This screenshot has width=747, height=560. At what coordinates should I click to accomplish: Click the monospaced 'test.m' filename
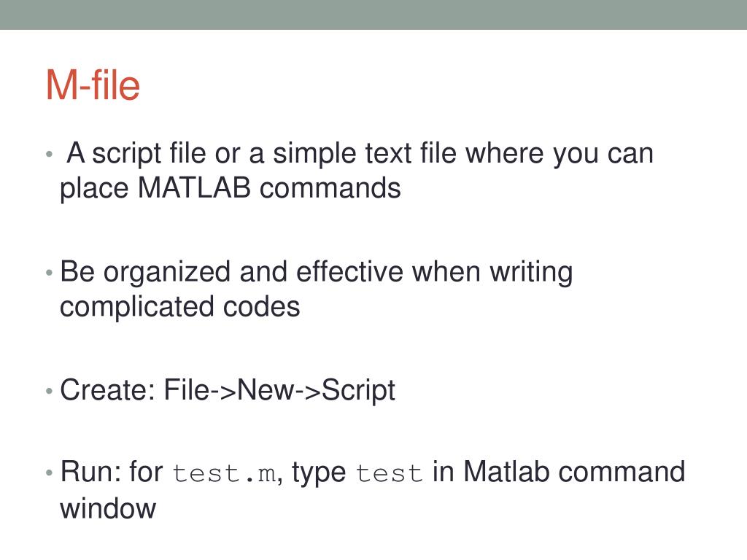pyautogui.click(x=224, y=473)
